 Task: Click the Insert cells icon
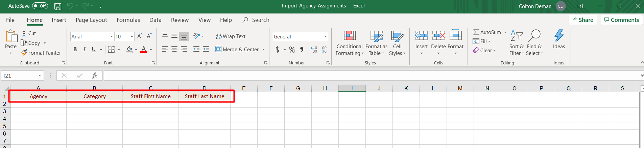[422, 35]
